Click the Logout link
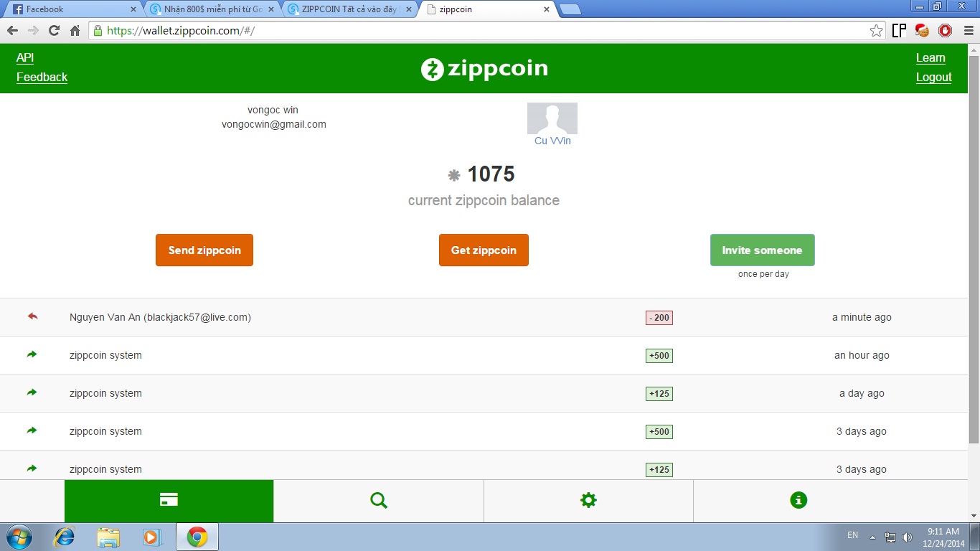This screenshot has width=980, height=551. [x=934, y=77]
